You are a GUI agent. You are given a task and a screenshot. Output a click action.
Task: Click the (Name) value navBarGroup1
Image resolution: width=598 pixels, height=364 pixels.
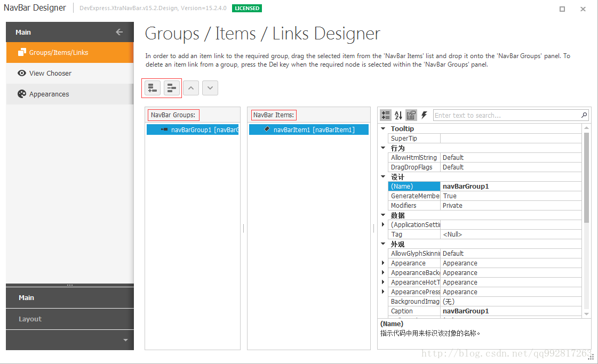[511, 187]
